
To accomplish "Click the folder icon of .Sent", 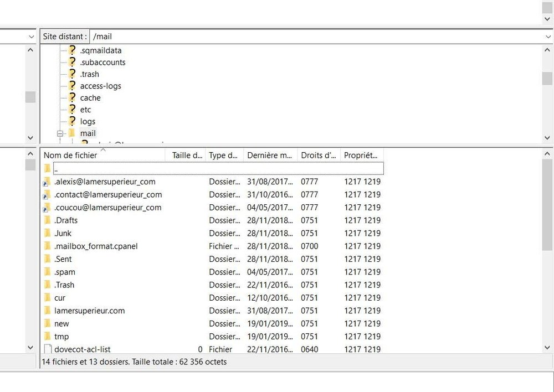I will click(x=47, y=259).
